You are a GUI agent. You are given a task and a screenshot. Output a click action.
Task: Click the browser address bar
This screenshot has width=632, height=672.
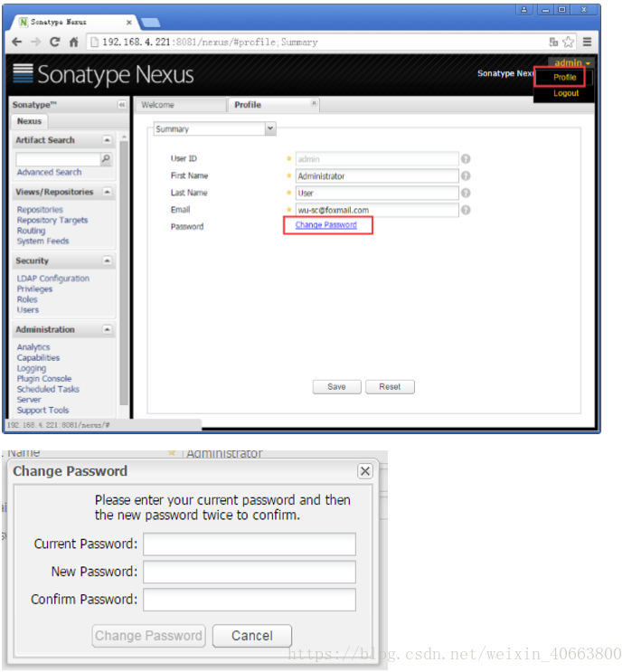[317, 42]
